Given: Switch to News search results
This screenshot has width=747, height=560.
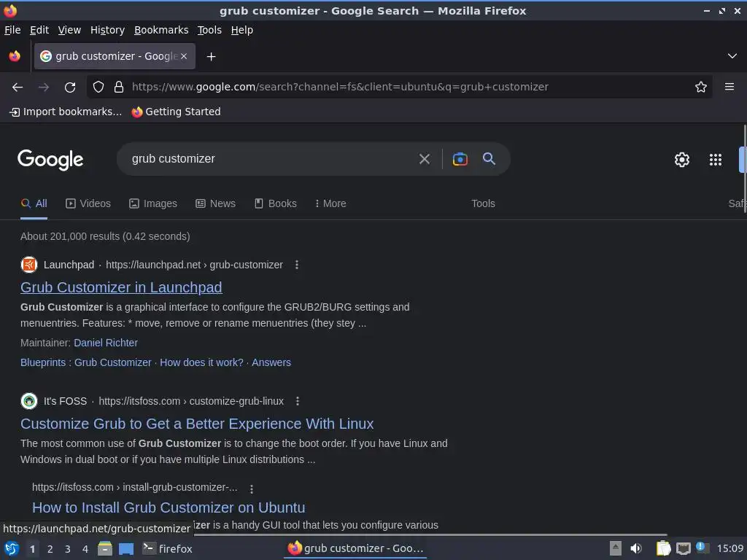Looking at the screenshot, I should [215, 204].
